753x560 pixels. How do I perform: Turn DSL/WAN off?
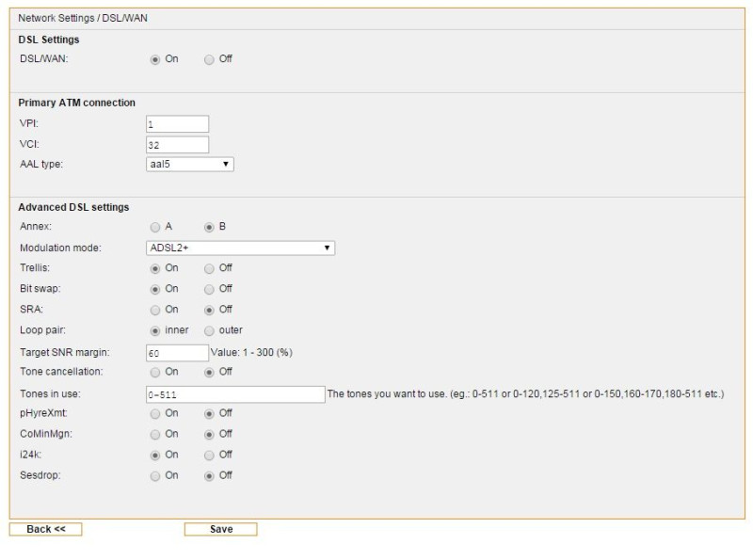[209, 59]
